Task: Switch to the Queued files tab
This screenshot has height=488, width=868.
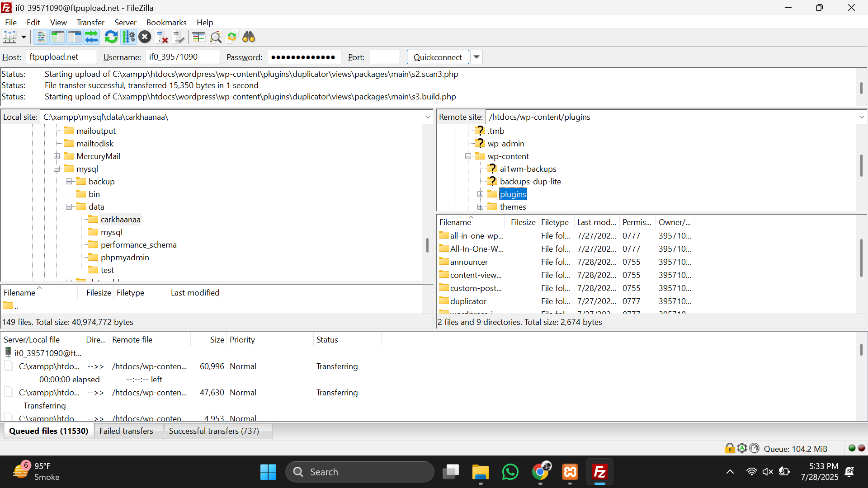Action: 49,431
